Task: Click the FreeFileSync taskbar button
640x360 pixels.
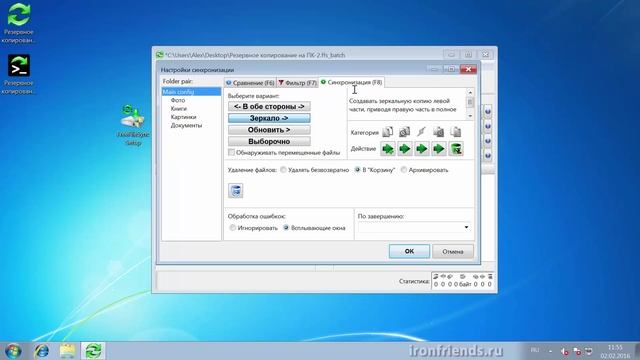Action: coord(93,351)
